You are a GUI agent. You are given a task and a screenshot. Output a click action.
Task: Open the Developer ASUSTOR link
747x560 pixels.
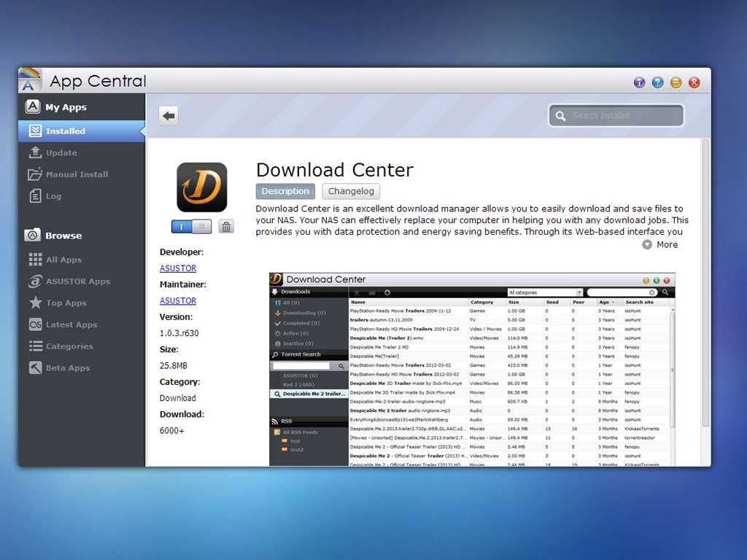coord(178,268)
